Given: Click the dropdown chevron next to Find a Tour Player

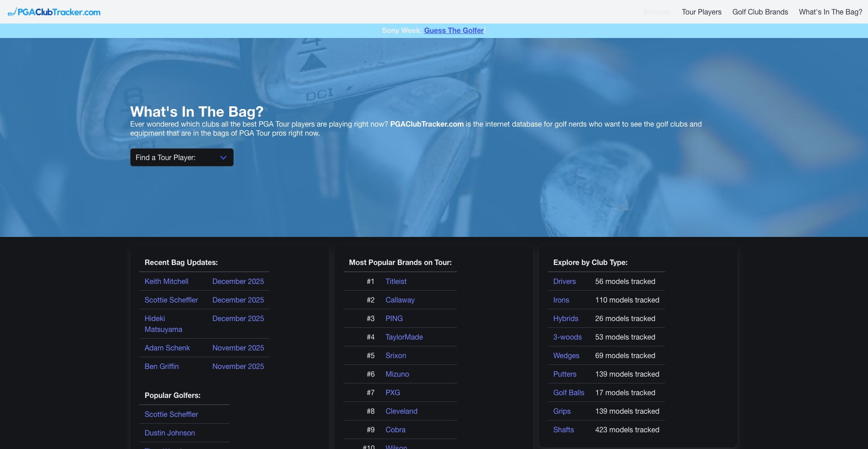Looking at the screenshot, I should [x=223, y=157].
